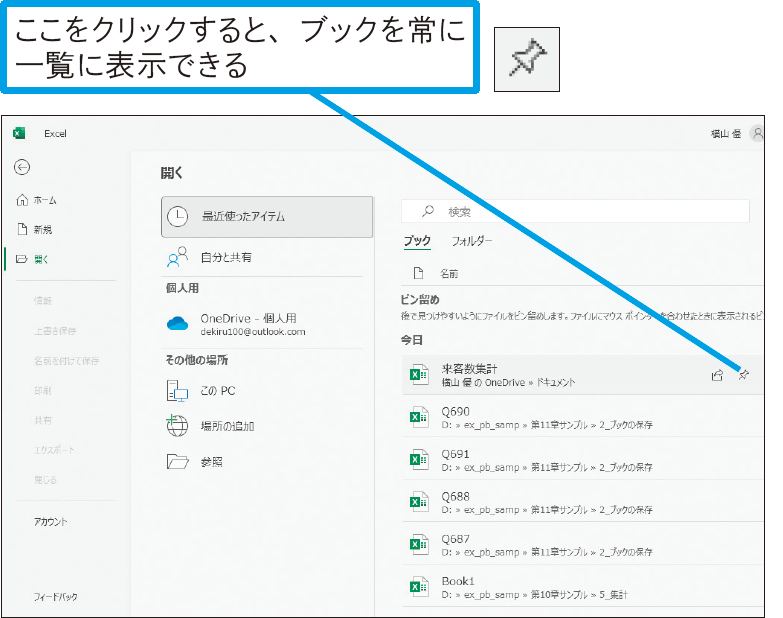Click the Excel logo in title bar
This screenshot has width=783, height=618.
click(x=19, y=133)
